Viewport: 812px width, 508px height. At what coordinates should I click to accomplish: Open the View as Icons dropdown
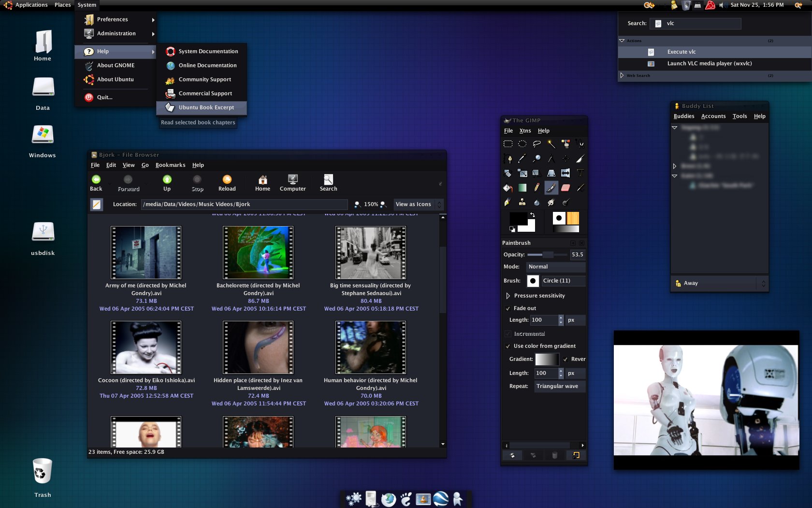[418, 204]
